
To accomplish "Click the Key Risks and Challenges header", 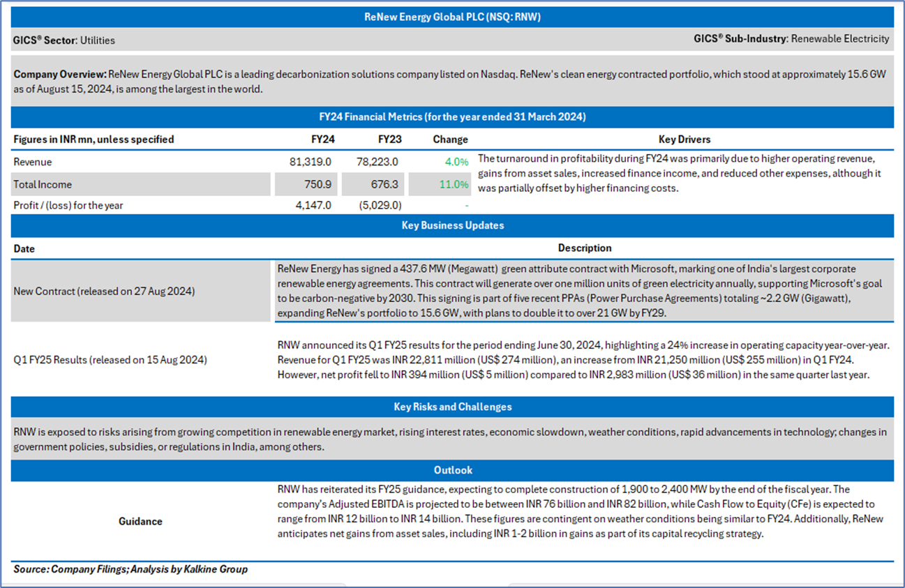I will coord(452,407).
